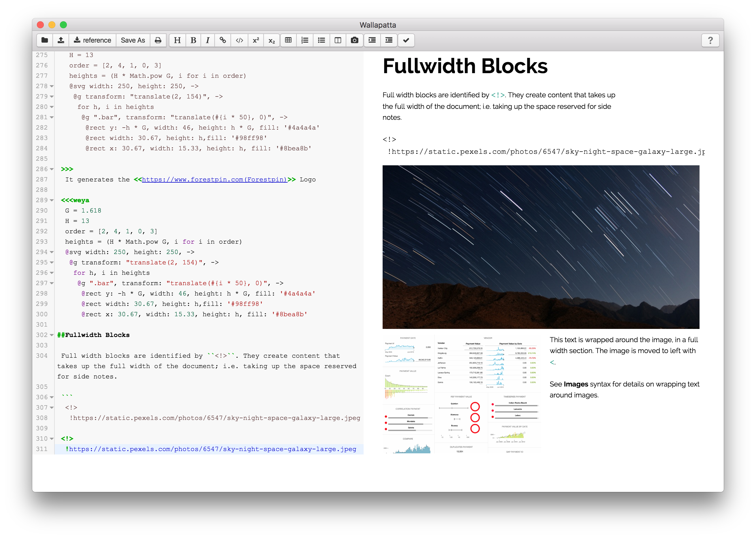The image size is (756, 538).
Task: Insert numbered list
Action: [x=305, y=40]
